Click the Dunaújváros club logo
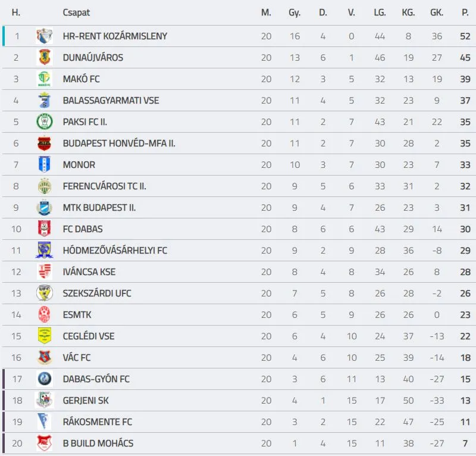 45,58
